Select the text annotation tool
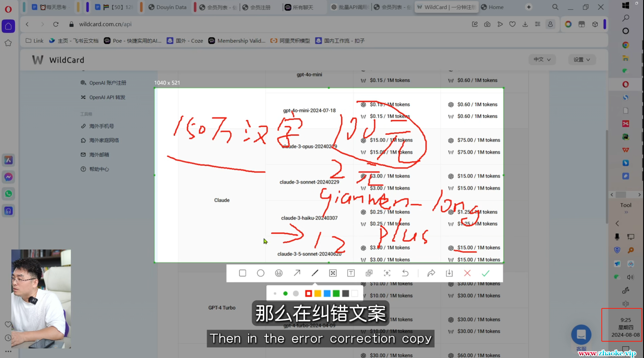644x358 pixels. click(x=351, y=273)
